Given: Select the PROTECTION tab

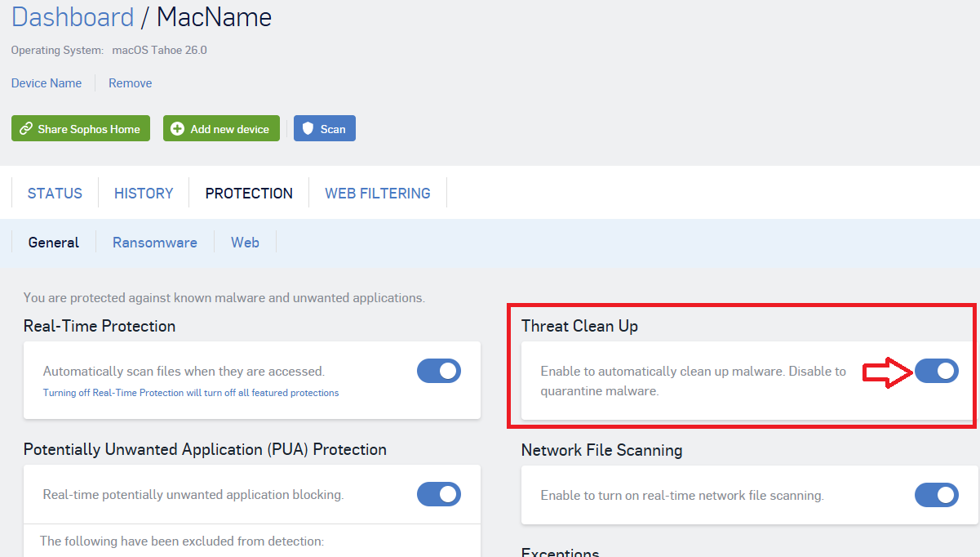Looking at the screenshot, I should [249, 194].
